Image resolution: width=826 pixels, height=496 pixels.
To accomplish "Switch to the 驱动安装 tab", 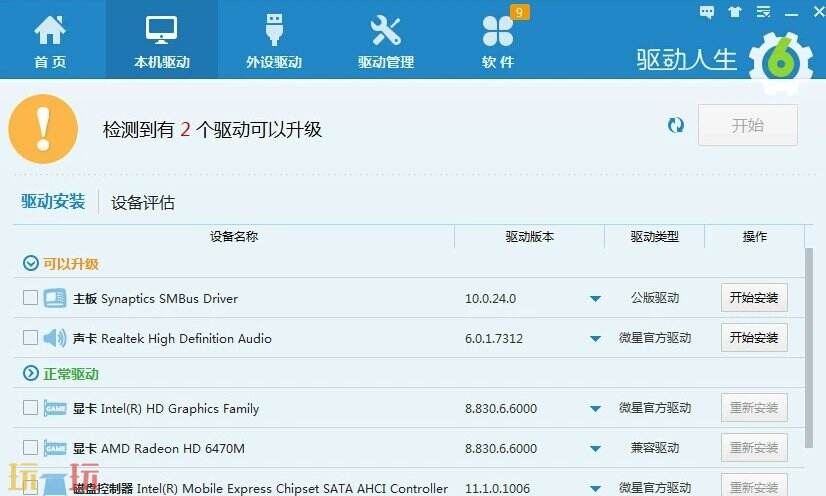I will [x=53, y=202].
